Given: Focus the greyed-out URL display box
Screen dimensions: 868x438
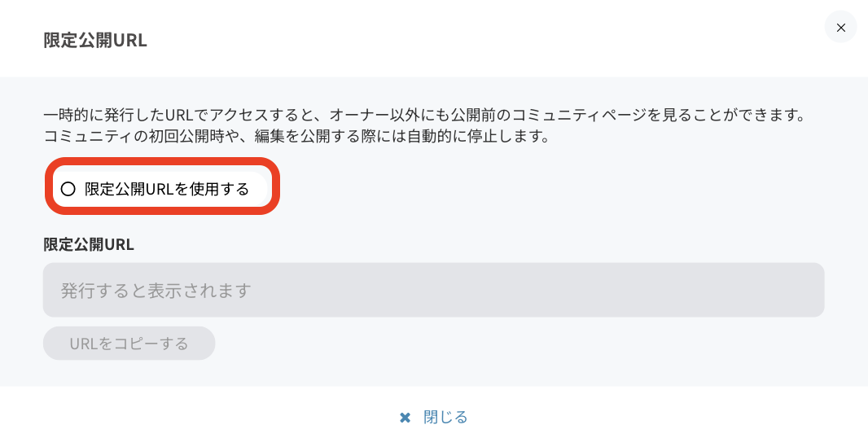Looking at the screenshot, I should pyautogui.click(x=433, y=290).
